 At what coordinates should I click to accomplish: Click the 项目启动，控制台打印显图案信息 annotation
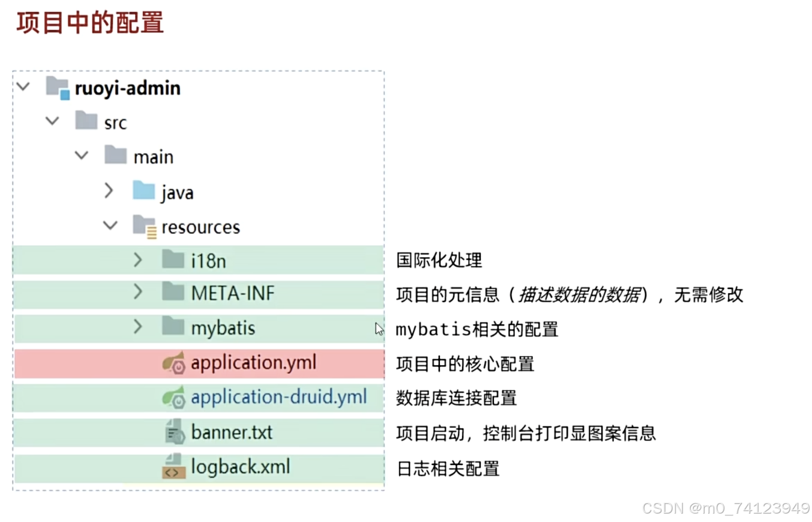point(526,432)
